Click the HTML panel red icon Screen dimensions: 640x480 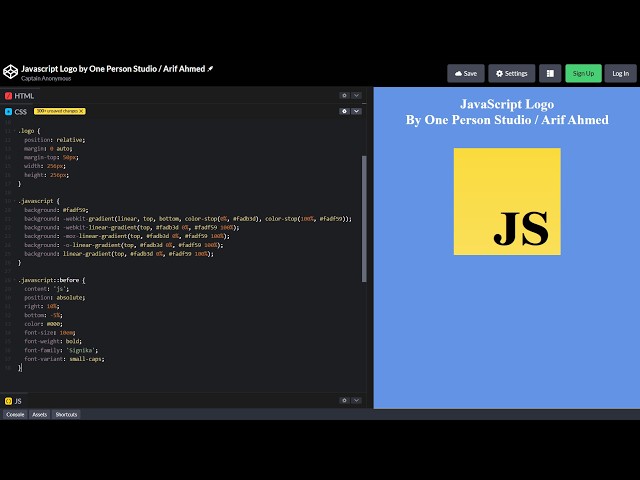click(8, 96)
